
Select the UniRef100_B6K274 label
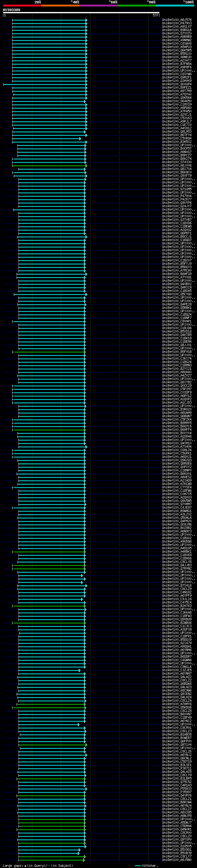click(177, 159)
